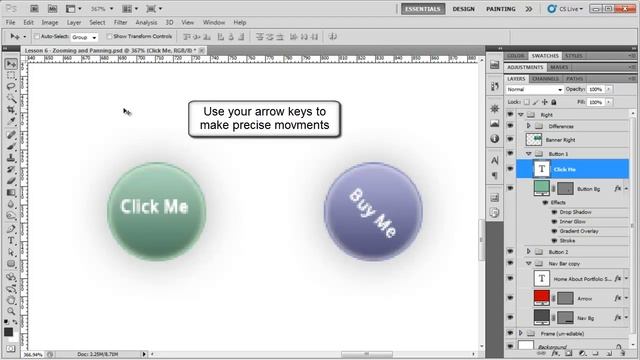Open the Fill slider arrow
This screenshot has width=640, height=360.
coord(609,102)
